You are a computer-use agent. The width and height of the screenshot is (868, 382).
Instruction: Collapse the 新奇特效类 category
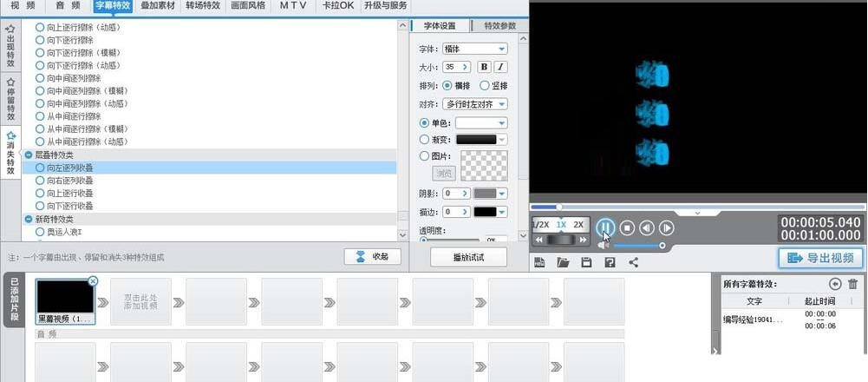[x=29, y=219]
